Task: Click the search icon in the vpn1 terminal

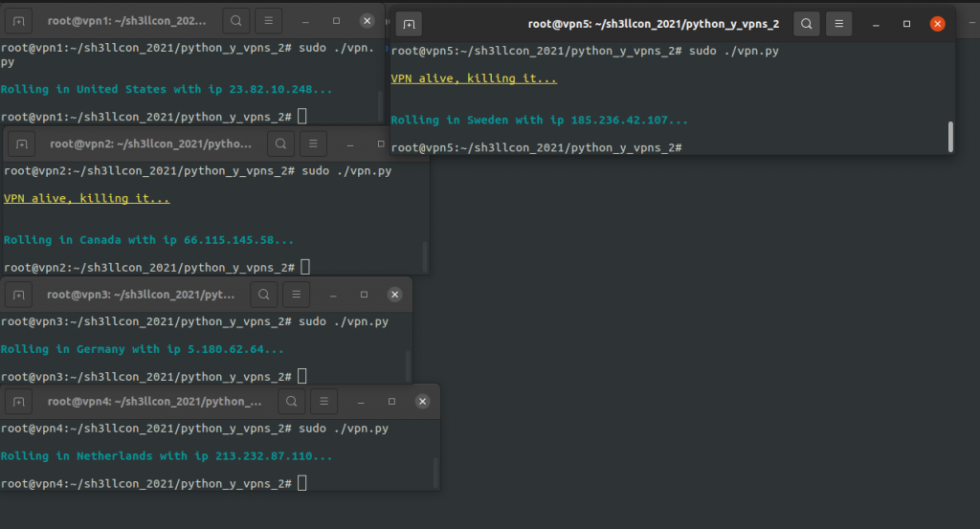Action: (236, 21)
